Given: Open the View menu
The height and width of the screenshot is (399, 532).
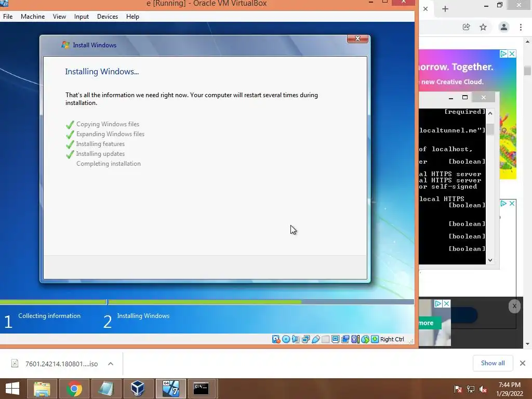Looking at the screenshot, I should [x=59, y=16].
